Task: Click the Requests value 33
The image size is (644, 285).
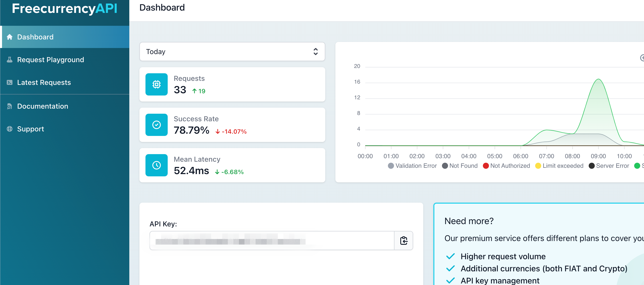Action: 180,90
